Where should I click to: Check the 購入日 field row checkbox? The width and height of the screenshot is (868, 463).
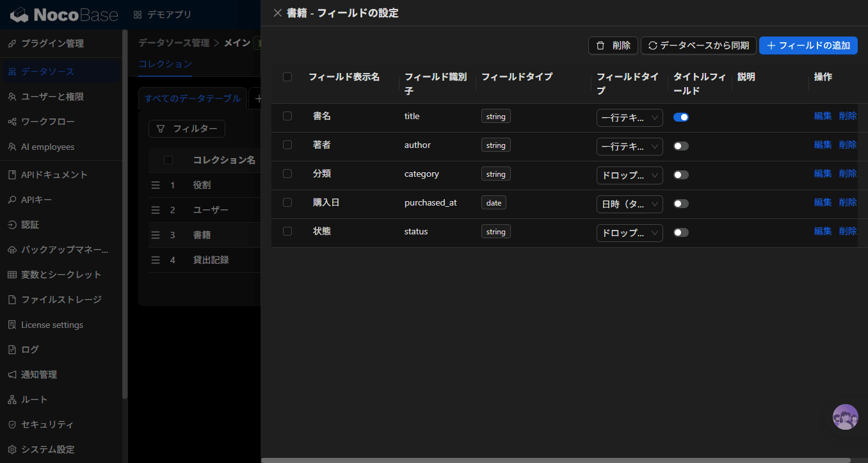coord(287,202)
